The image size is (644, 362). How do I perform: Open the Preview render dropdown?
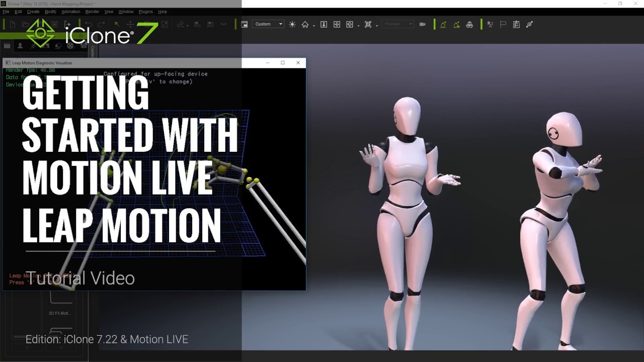(x=398, y=24)
